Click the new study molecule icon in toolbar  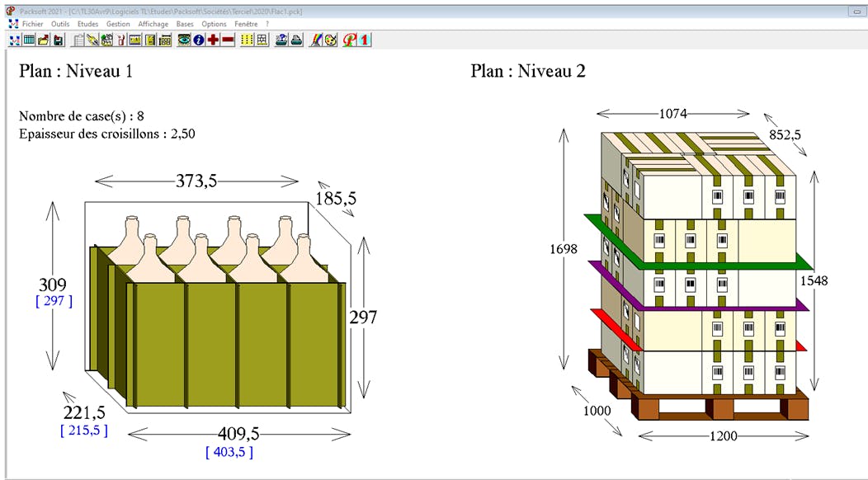(x=14, y=40)
